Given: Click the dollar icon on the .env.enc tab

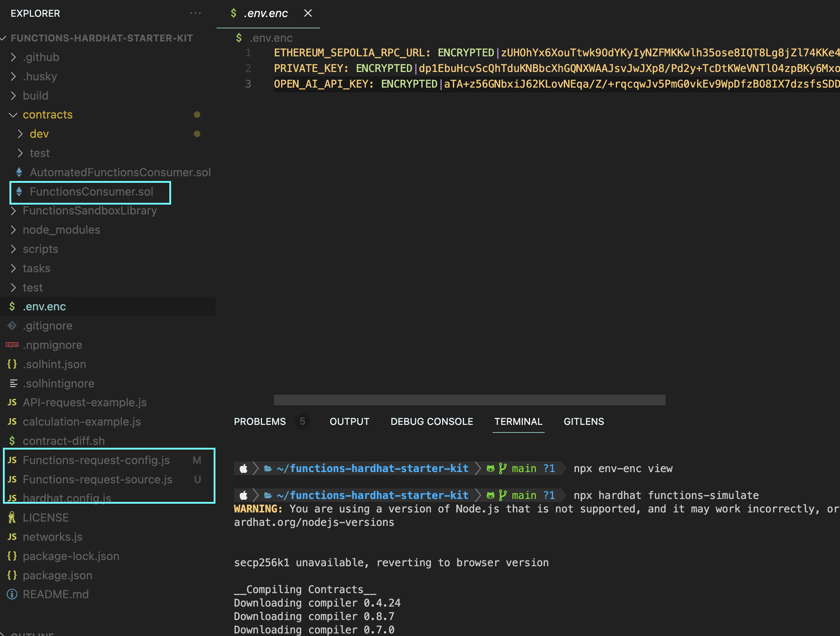Looking at the screenshot, I should (x=234, y=13).
